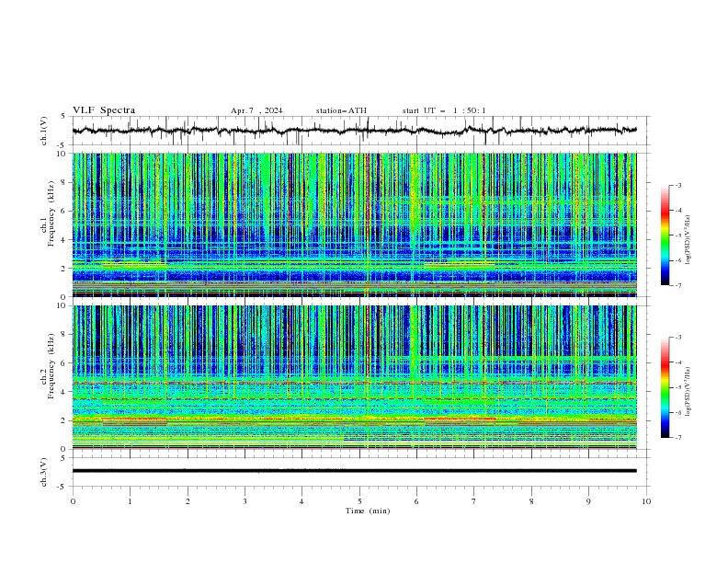The image size is (728, 563).
Task: Click the log(PSD) label beside ch.1 color bar
Action: (688, 240)
